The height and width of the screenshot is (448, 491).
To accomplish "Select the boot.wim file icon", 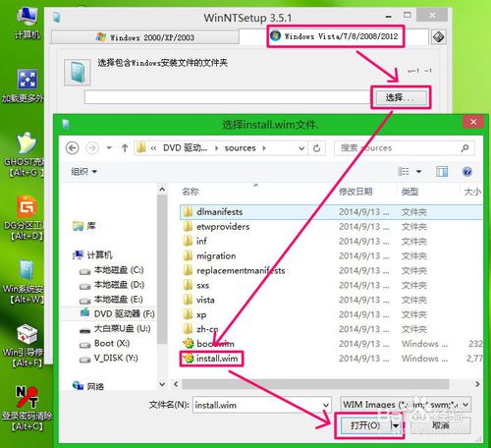I will (x=189, y=344).
